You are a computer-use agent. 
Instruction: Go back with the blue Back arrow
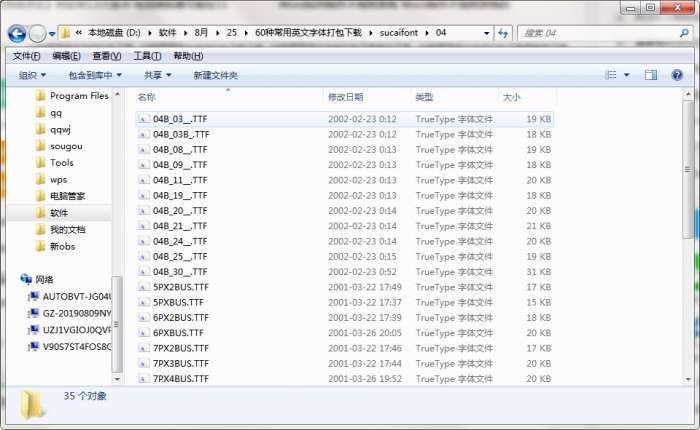point(17,33)
